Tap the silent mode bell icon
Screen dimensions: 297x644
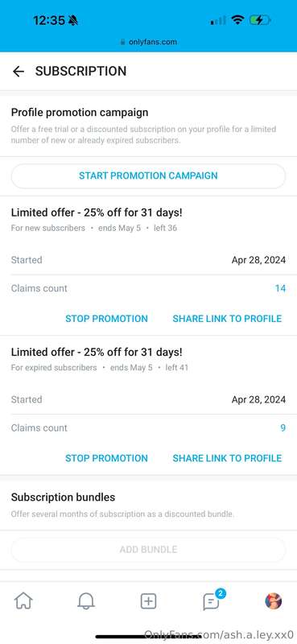[x=73, y=20]
